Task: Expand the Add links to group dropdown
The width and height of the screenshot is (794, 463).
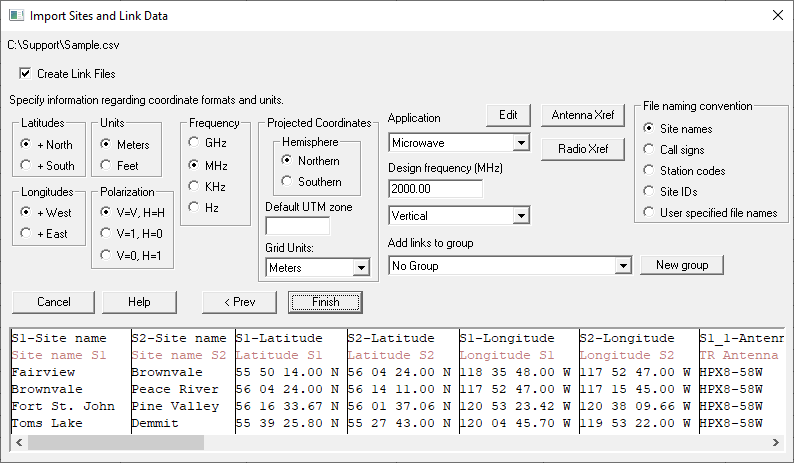Action: pyautogui.click(x=623, y=266)
